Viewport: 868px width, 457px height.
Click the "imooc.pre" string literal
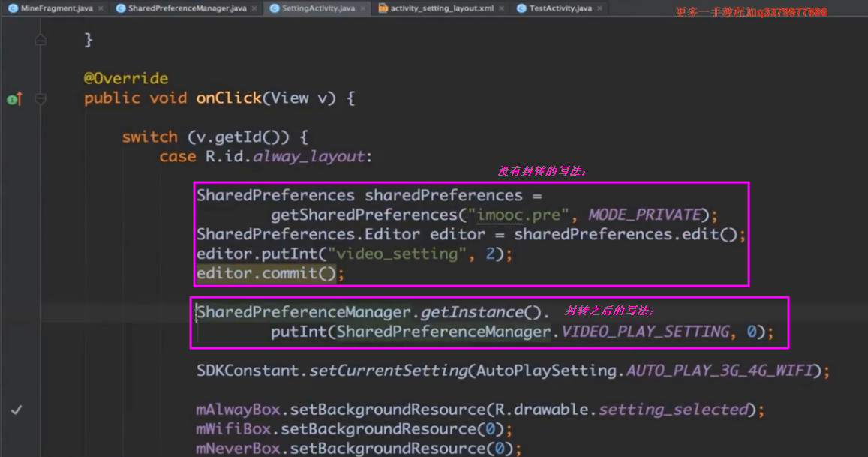(518, 215)
